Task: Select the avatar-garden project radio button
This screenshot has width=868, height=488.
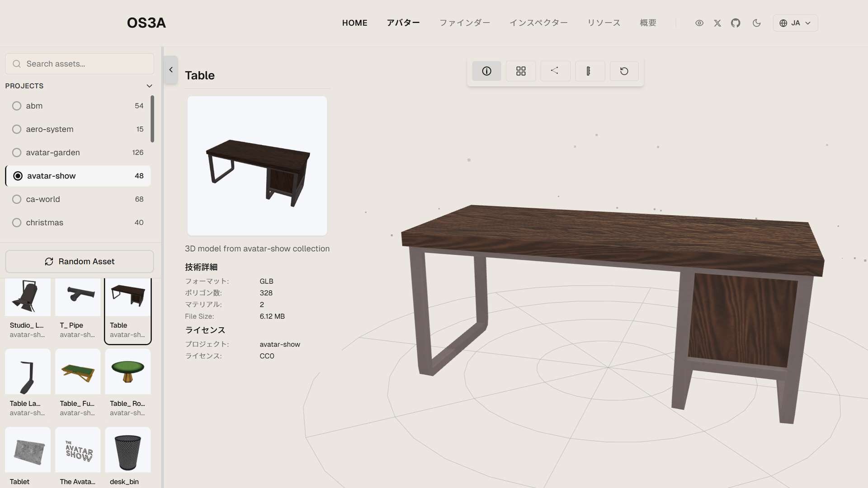Action: tap(17, 153)
